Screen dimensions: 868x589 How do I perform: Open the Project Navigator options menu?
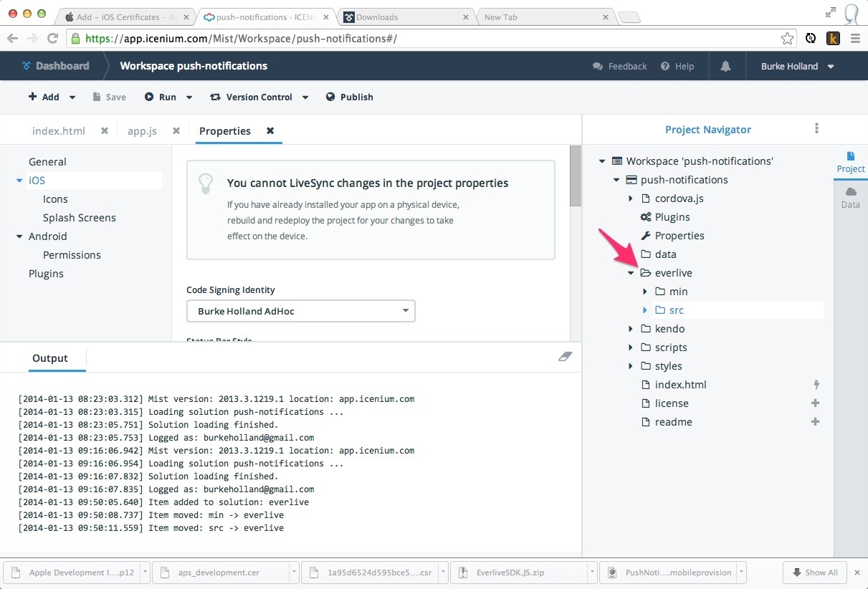point(816,129)
